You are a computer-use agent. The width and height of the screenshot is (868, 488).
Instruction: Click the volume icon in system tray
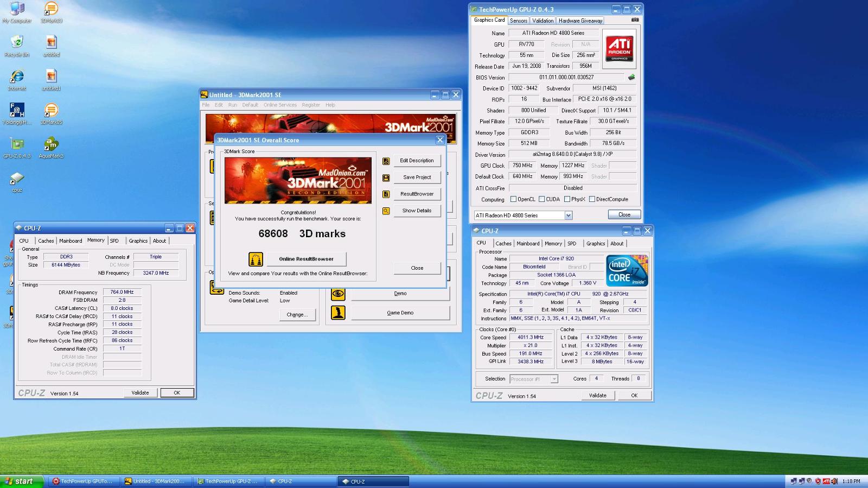coord(834,481)
